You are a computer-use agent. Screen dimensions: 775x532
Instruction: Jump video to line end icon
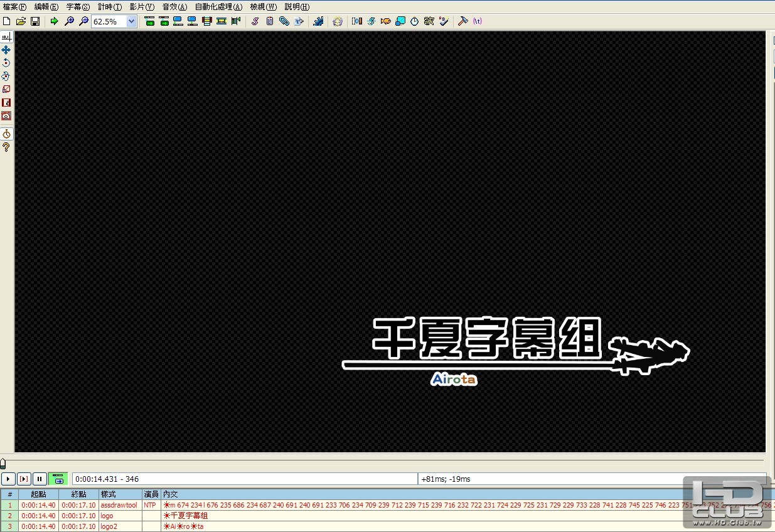click(x=164, y=21)
